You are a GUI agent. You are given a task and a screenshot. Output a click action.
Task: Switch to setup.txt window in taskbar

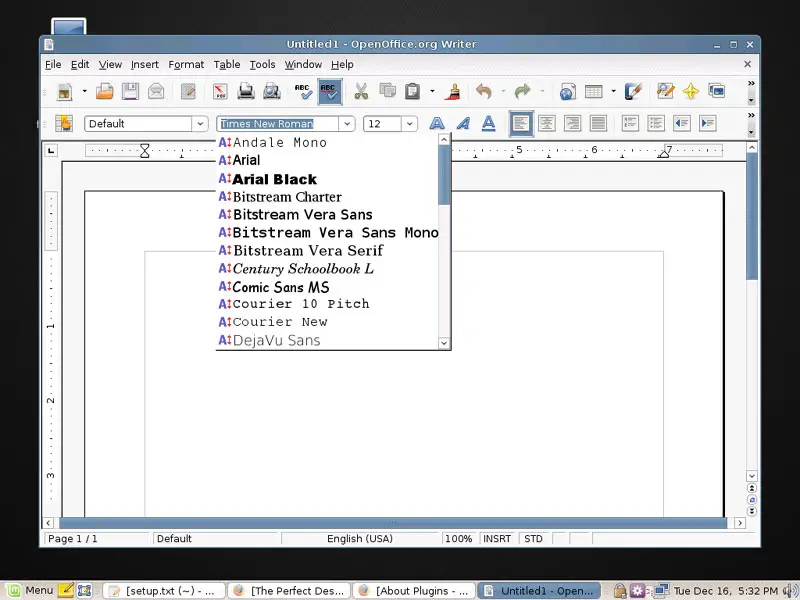pyautogui.click(x=164, y=591)
